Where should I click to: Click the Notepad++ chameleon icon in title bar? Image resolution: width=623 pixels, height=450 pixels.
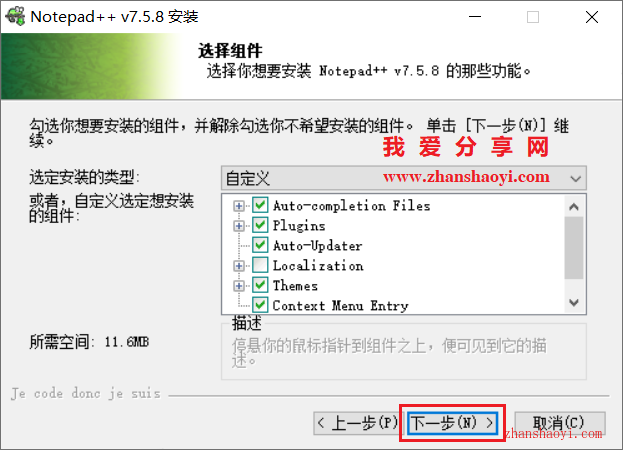[15, 16]
